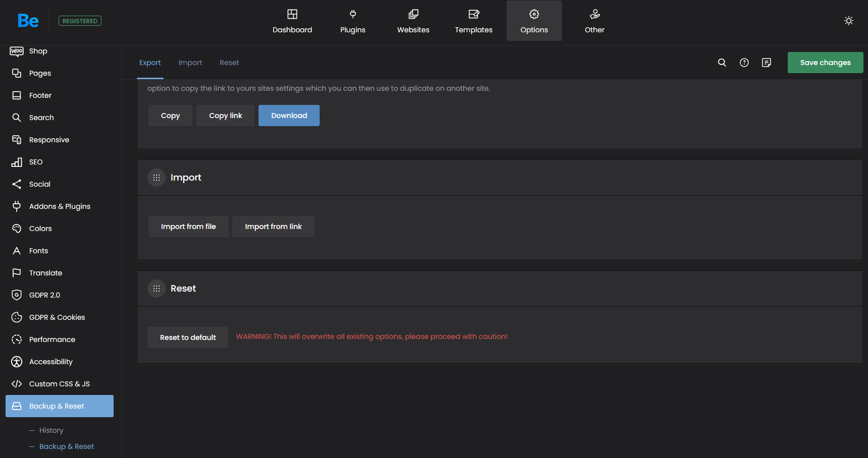
Task: Open GDPR 2.0 settings in sidebar
Action: pyautogui.click(x=60, y=295)
